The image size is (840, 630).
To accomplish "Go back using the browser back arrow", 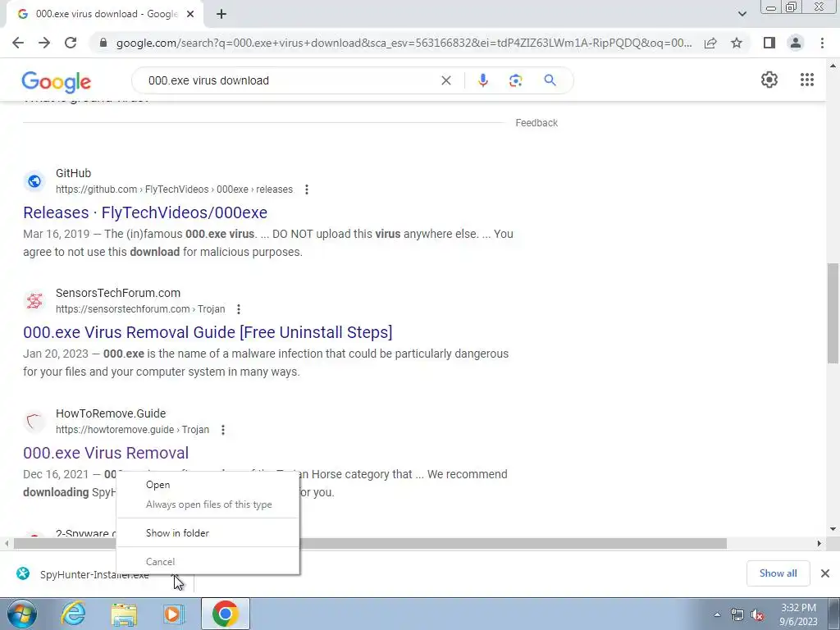I will 18,43.
